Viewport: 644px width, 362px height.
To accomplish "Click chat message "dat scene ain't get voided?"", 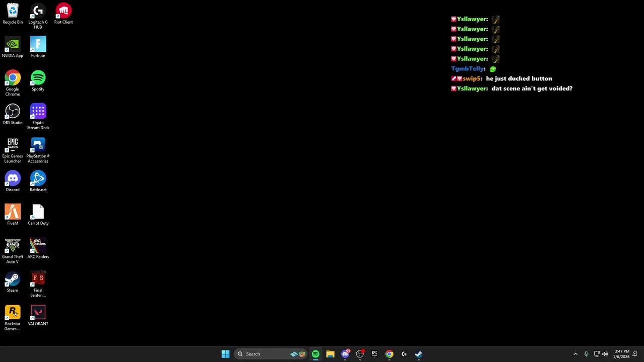I will point(532,88).
